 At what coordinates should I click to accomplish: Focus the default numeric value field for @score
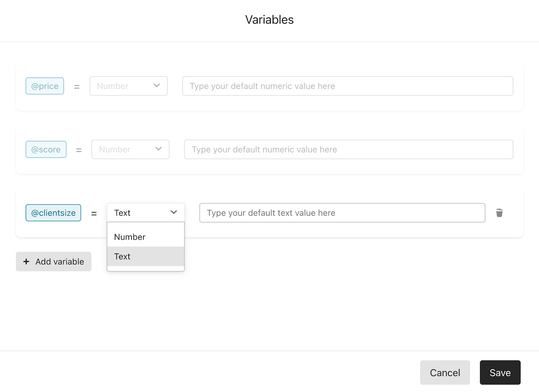point(349,150)
